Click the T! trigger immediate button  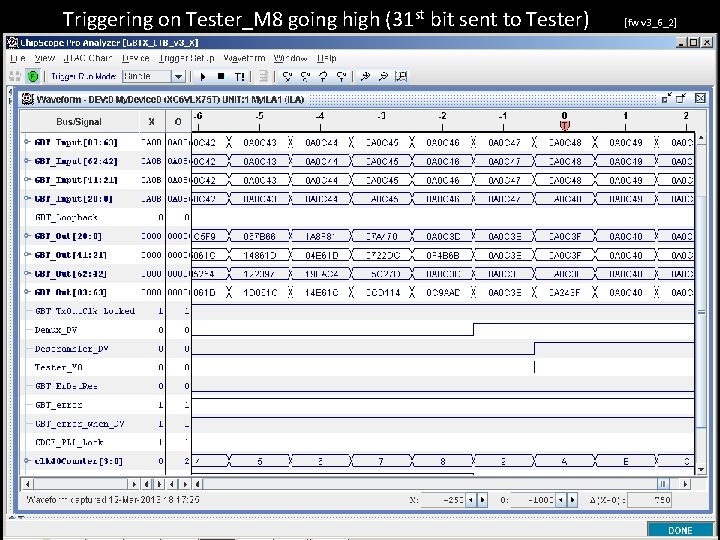[x=239, y=77]
